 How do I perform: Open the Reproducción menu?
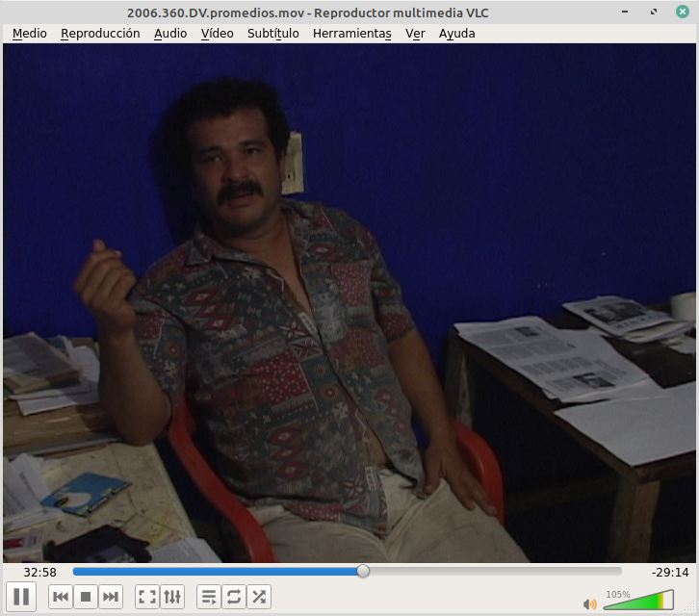click(100, 34)
